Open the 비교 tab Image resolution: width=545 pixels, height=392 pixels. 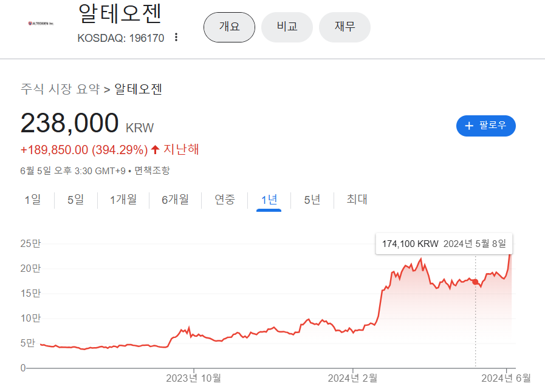click(287, 27)
